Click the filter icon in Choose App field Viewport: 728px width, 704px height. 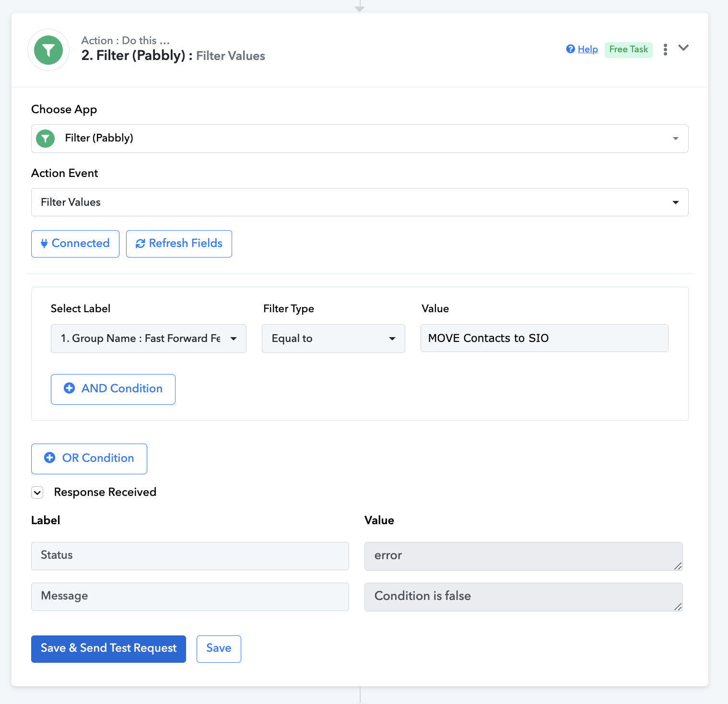(46, 139)
